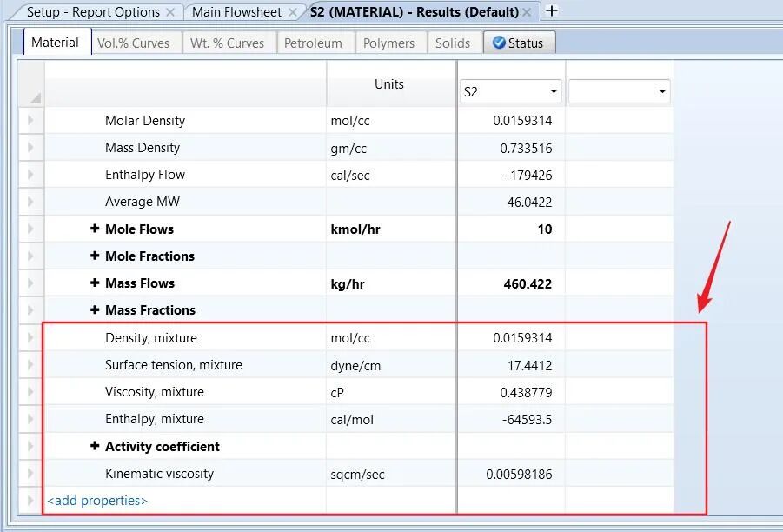This screenshot has width=783, height=532.
Task: Click the kinematic viscosity value 0.00598186
Action: click(x=519, y=474)
